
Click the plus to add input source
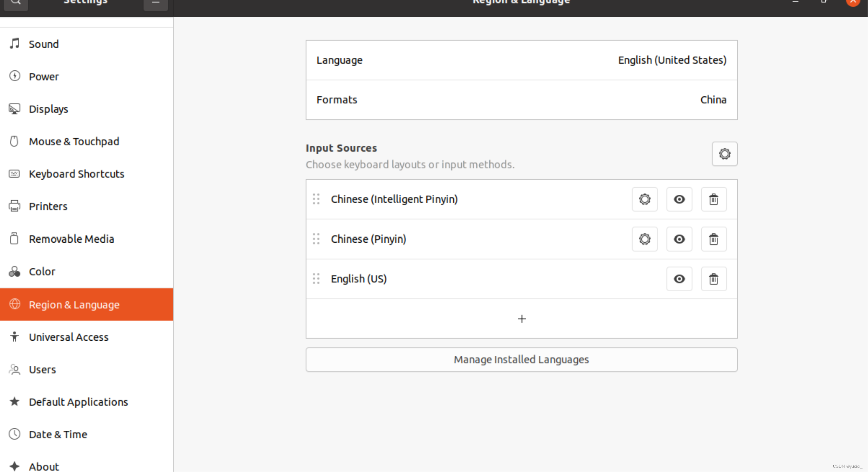tap(521, 319)
